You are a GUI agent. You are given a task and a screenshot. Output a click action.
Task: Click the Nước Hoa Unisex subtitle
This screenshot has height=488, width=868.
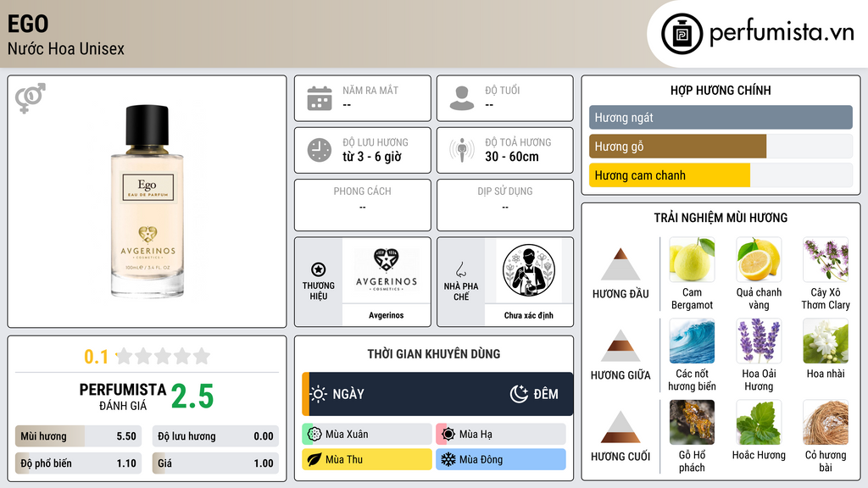(66, 49)
